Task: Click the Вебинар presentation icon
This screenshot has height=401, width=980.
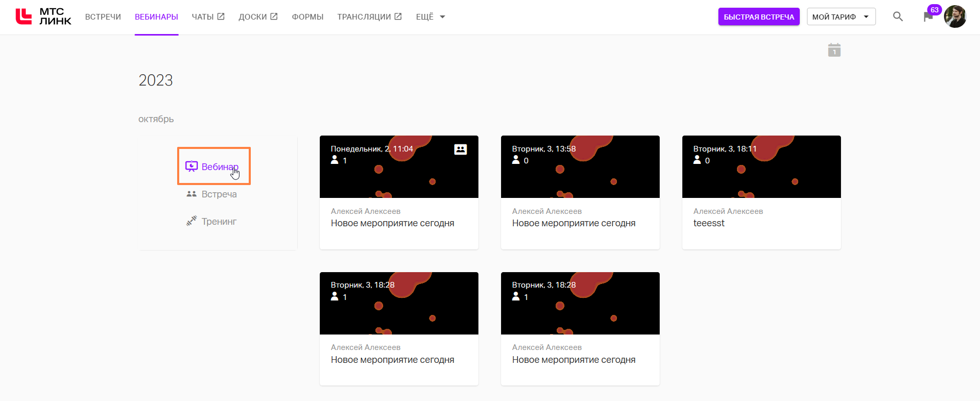Action: pyautogui.click(x=192, y=166)
